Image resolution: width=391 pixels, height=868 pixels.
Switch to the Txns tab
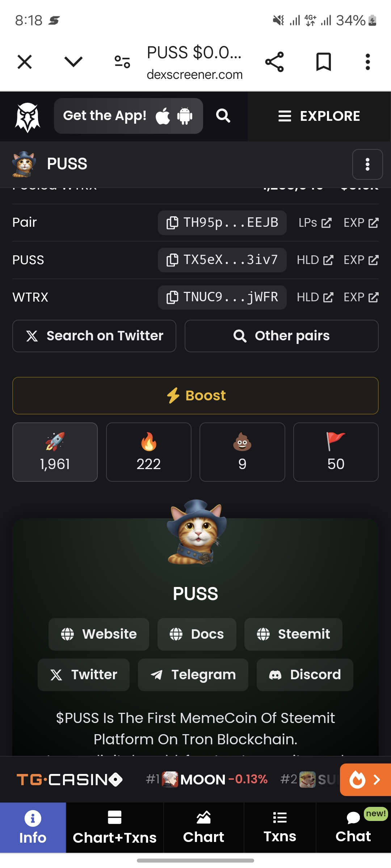[280, 828]
